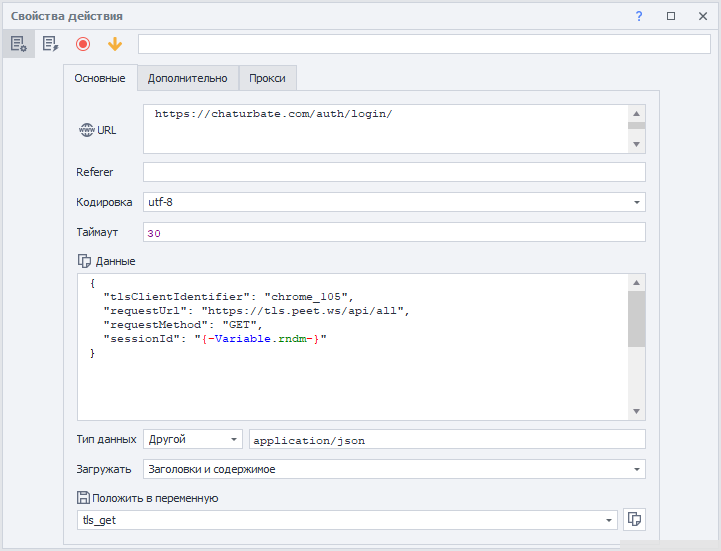Click the globe URL icon
Image resolution: width=721 pixels, height=551 pixels.
coord(85,130)
